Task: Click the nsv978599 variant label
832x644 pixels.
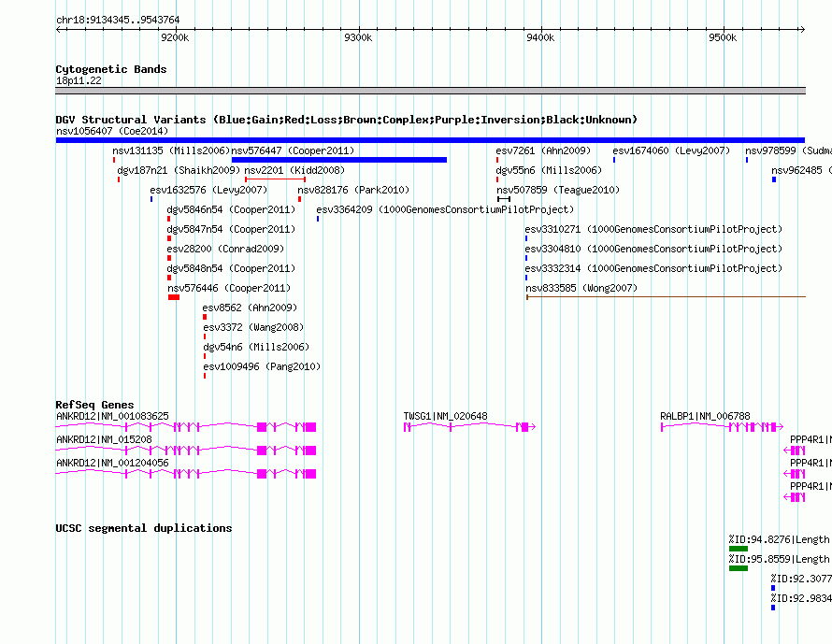Action: click(788, 150)
